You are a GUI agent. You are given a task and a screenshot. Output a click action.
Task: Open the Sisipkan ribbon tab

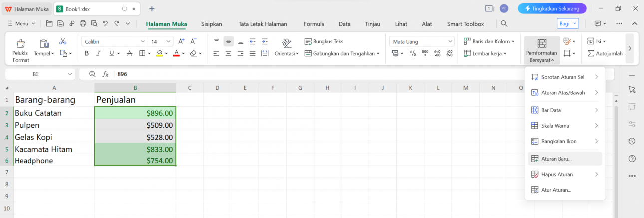211,24
